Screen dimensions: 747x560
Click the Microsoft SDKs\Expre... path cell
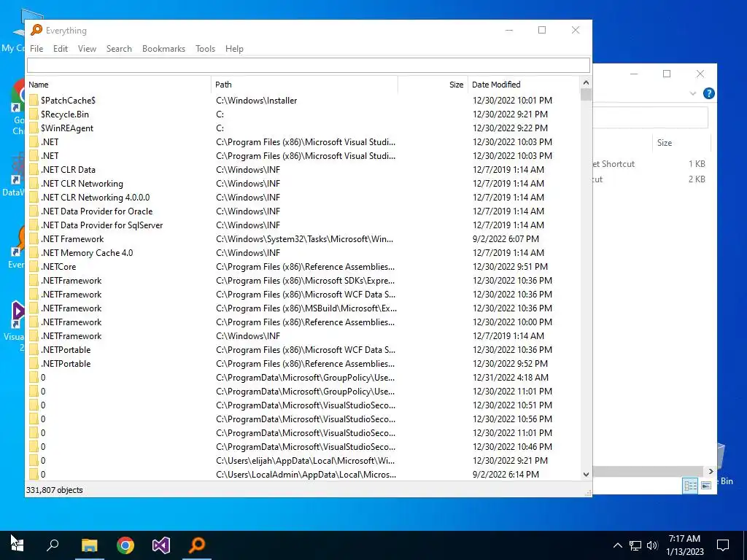pyautogui.click(x=305, y=281)
